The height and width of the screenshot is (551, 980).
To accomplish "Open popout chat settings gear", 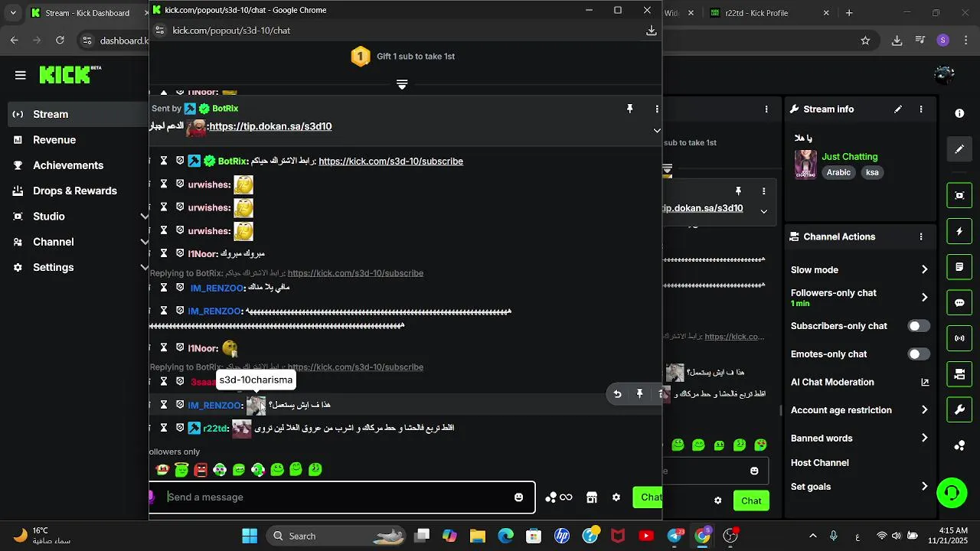I will pyautogui.click(x=616, y=497).
